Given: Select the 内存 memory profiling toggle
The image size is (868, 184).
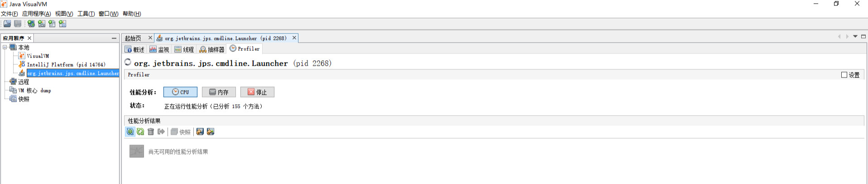Looking at the screenshot, I should click(x=219, y=92).
